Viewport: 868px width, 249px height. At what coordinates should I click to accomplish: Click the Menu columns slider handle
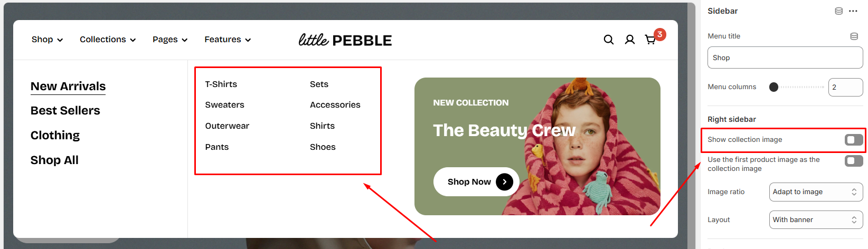773,87
